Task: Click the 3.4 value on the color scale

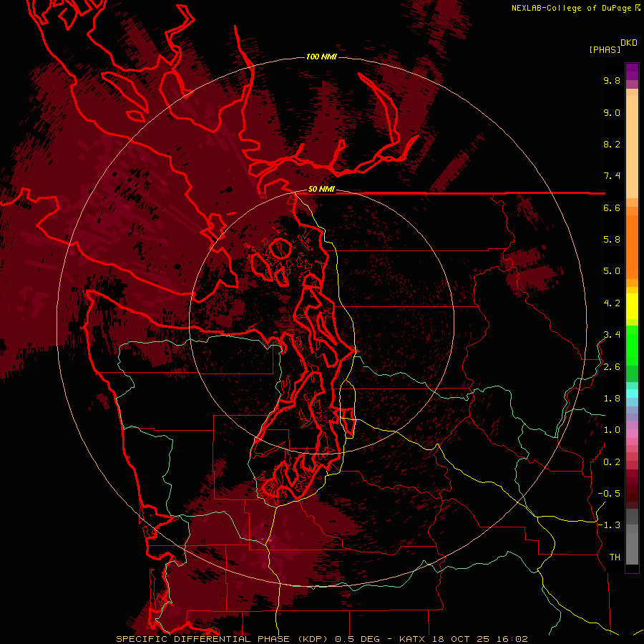Action: pyautogui.click(x=612, y=335)
